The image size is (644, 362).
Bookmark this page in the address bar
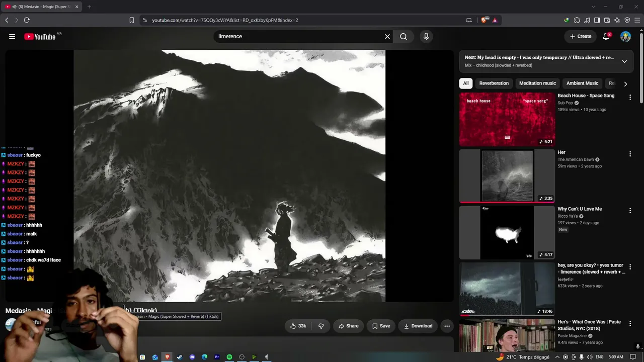[x=132, y=20]
